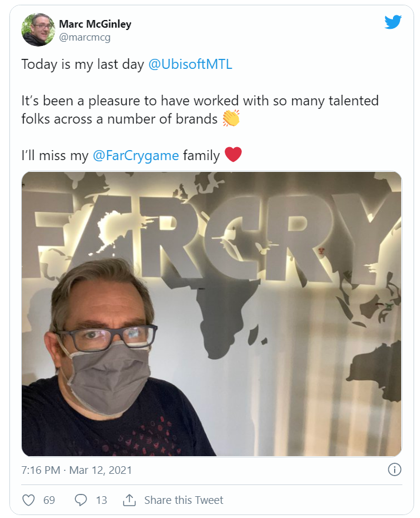Click the "Today is my last day" text
Image resolution: width=420 pixels, height=518 pixels.
83,65
